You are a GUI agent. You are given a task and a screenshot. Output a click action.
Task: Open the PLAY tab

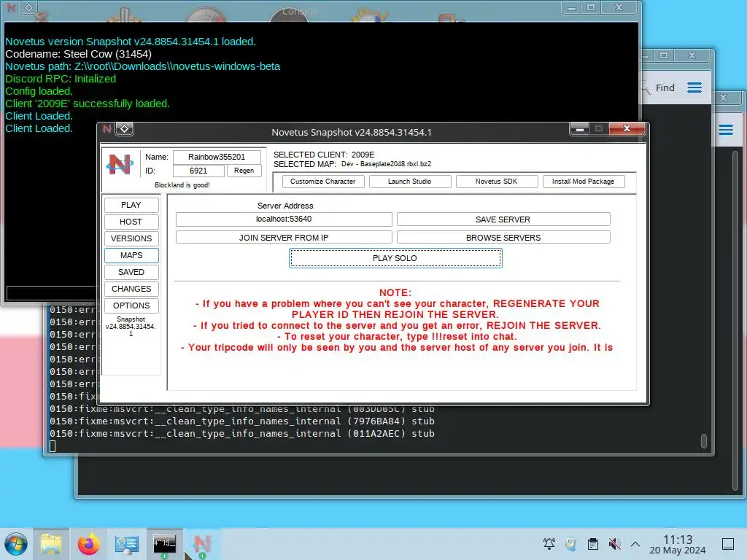131,205
